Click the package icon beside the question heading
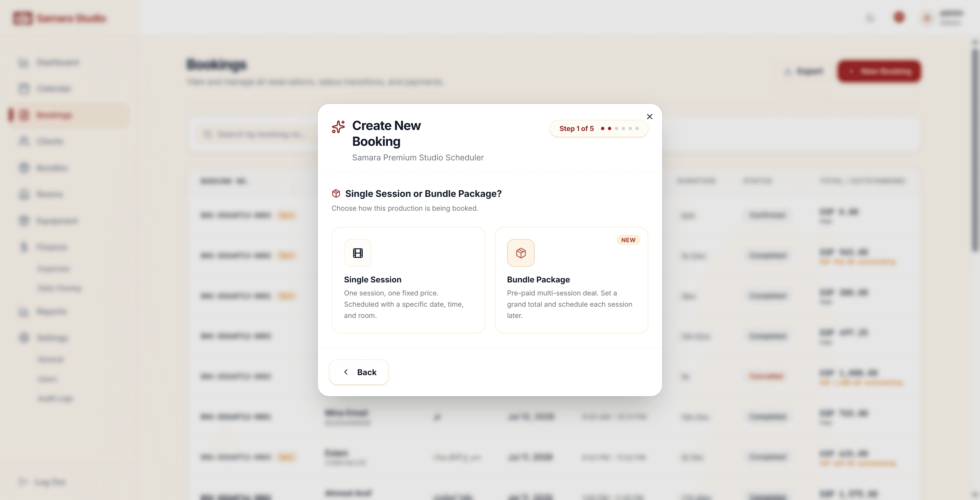The width and height of the screenshot is (980, 500). click(336, 194)
